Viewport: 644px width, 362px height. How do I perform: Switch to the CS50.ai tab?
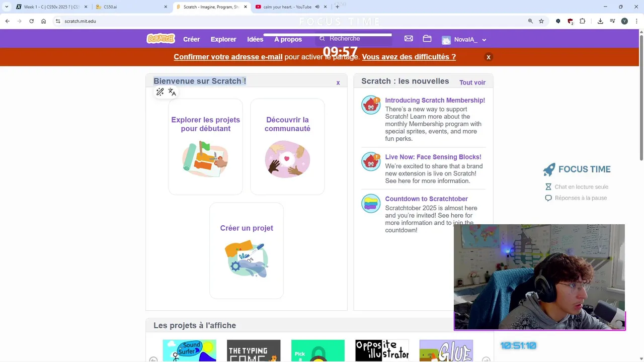(131, 7)
